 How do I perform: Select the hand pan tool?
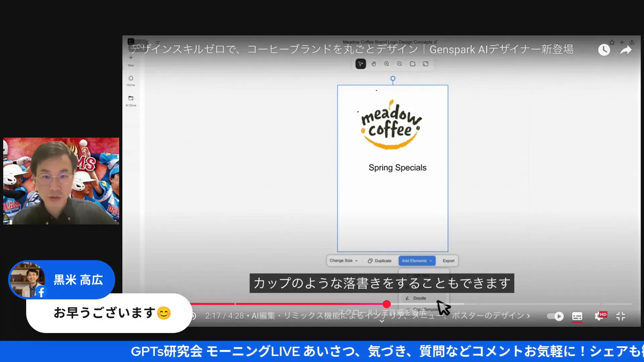point(374,64)
